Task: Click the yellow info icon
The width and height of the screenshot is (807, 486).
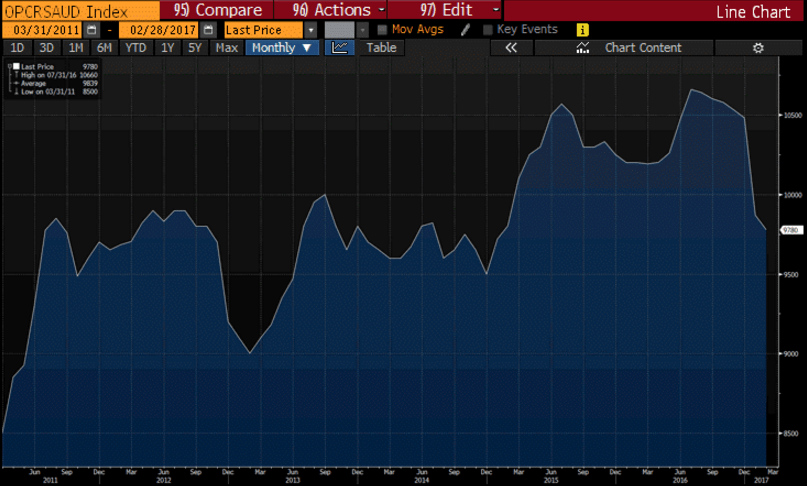Action: click(582, 30)
